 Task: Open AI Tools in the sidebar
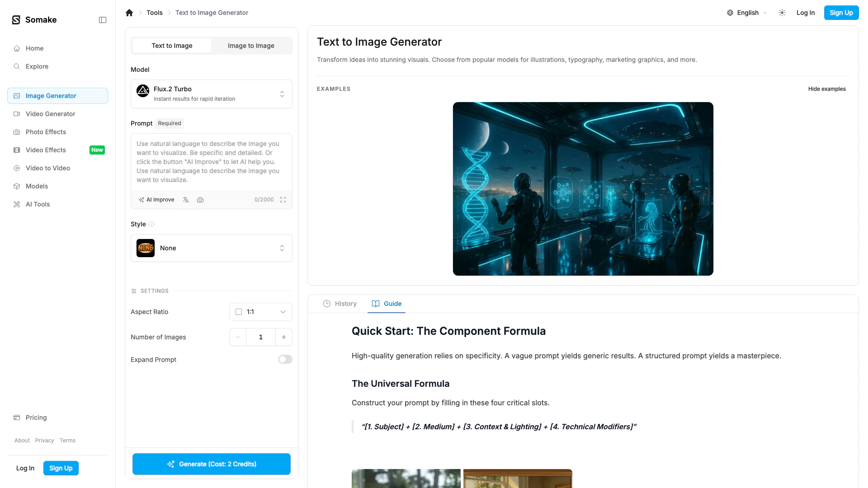coord(38,204)
